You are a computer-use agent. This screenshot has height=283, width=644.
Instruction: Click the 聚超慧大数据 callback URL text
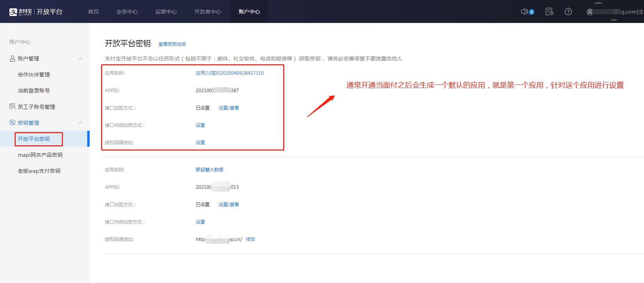(x=219, y=239)
